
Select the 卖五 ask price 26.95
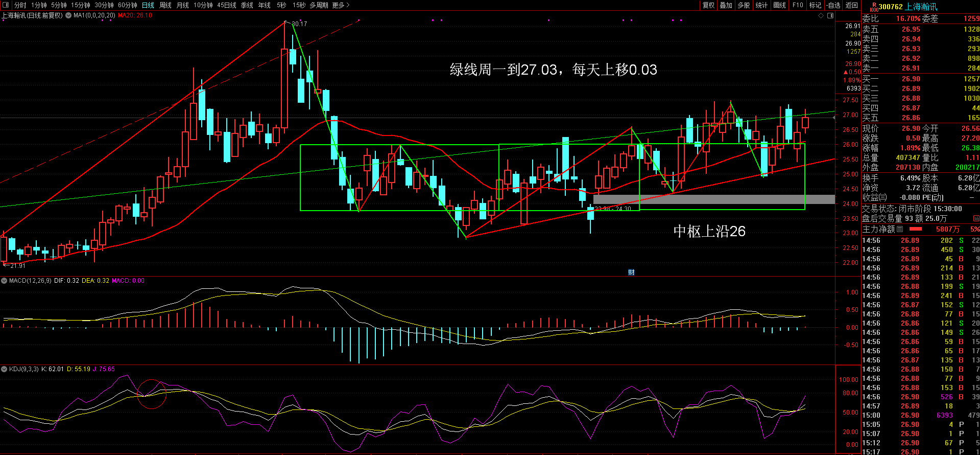[911, 29]
